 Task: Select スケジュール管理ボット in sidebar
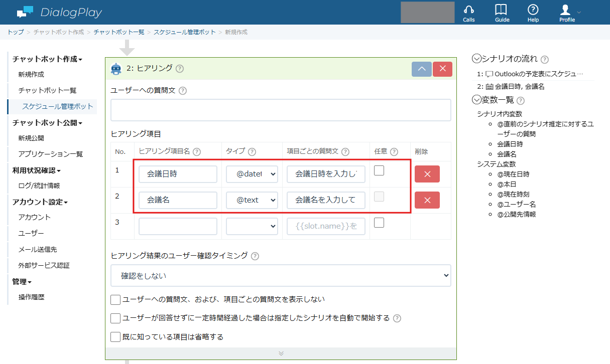coord(58,106)
